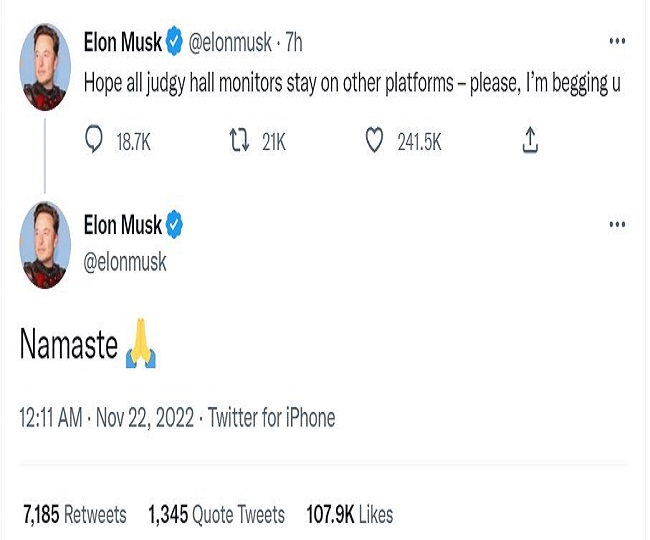This screenshot has height=540, width=650.
Task: View the 1,345 Quote Tweets list
Action: [216, 515]
